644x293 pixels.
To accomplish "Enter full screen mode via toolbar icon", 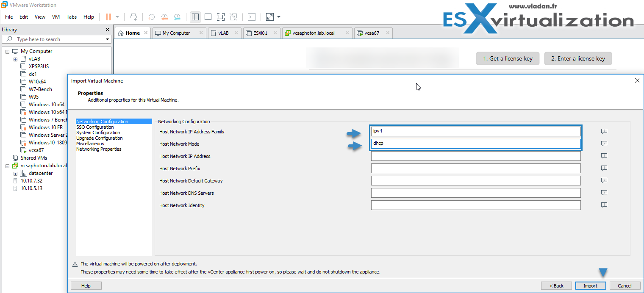I will click(220, 17).
